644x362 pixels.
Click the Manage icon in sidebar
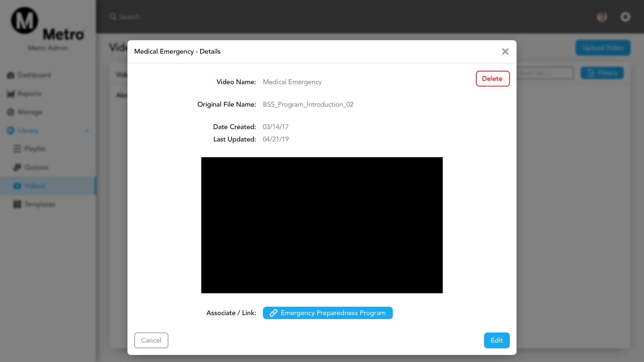point(11,112)
